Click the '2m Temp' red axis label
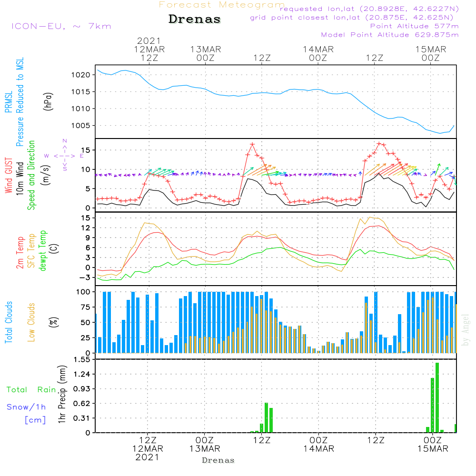Viewport: 476px width, 476px height. [x=20, y=253]
